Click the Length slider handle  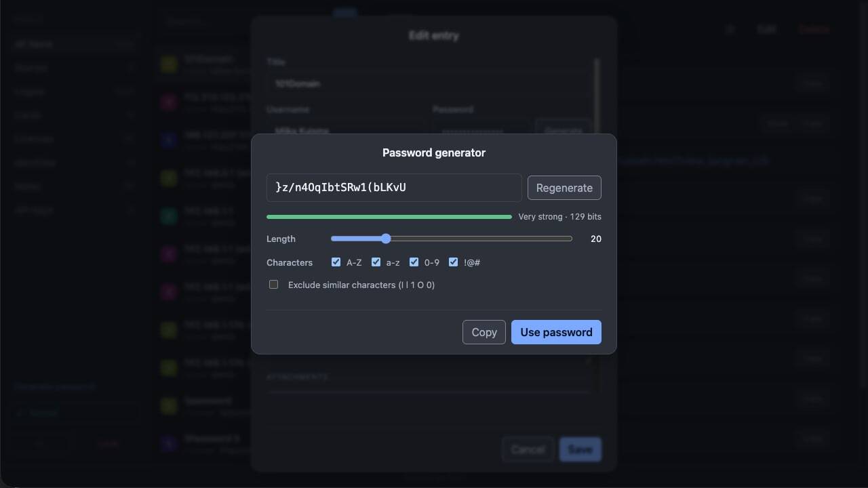[x=386, y=239]
